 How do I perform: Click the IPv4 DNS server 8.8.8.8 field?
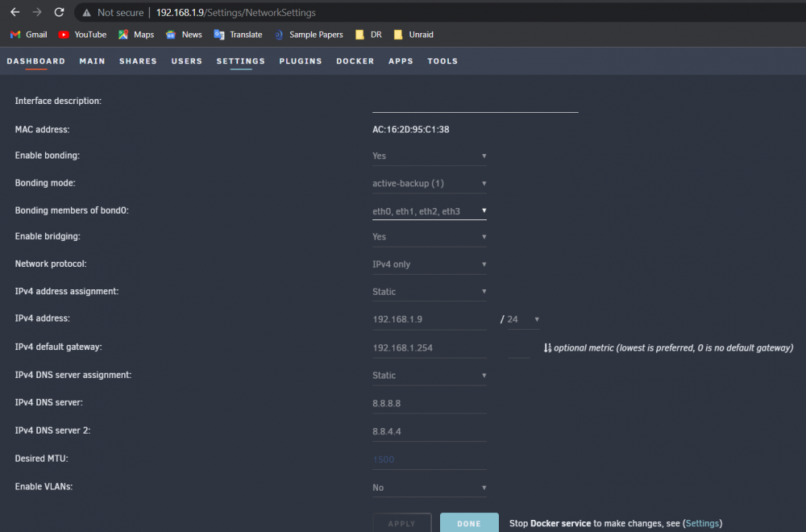[430, 404]
